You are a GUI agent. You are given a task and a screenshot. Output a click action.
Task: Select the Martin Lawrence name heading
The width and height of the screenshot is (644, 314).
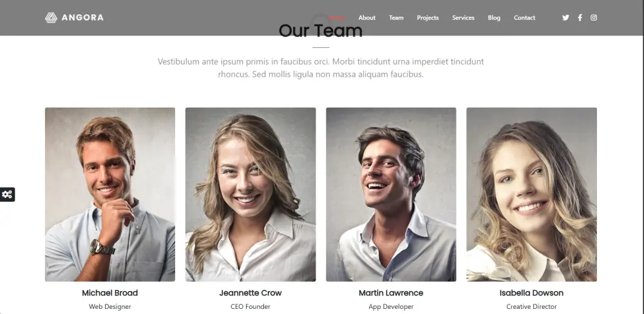coord(391,293)
